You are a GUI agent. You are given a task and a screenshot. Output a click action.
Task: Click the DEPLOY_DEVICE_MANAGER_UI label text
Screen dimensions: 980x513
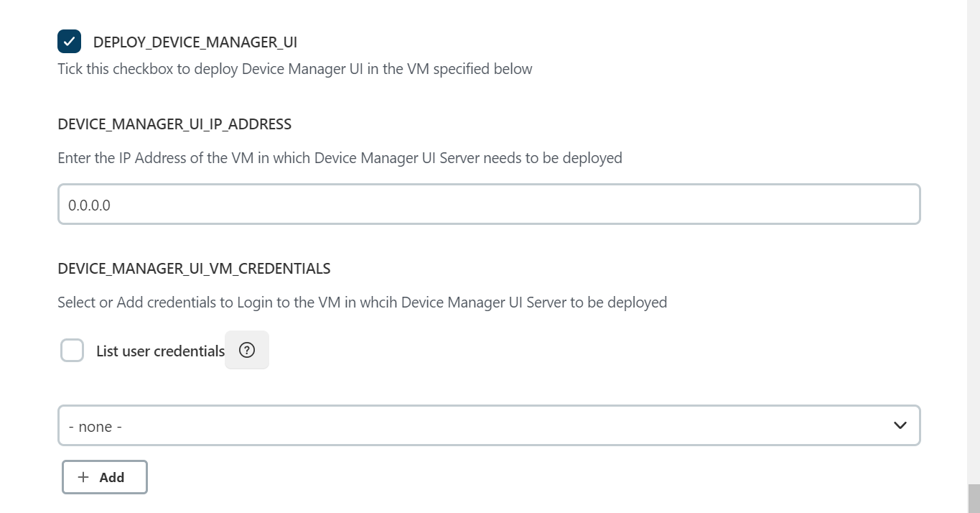(195, 42)
